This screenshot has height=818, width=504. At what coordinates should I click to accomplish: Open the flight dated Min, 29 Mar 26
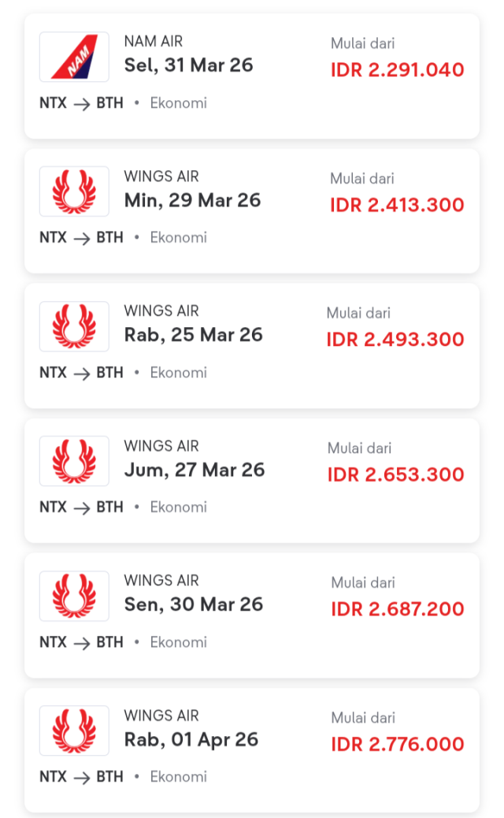point(192,200)
